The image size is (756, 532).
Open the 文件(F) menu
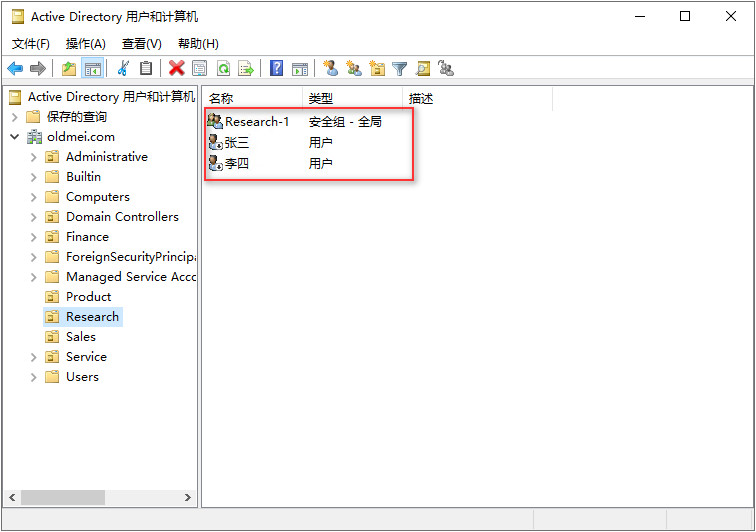30,44
